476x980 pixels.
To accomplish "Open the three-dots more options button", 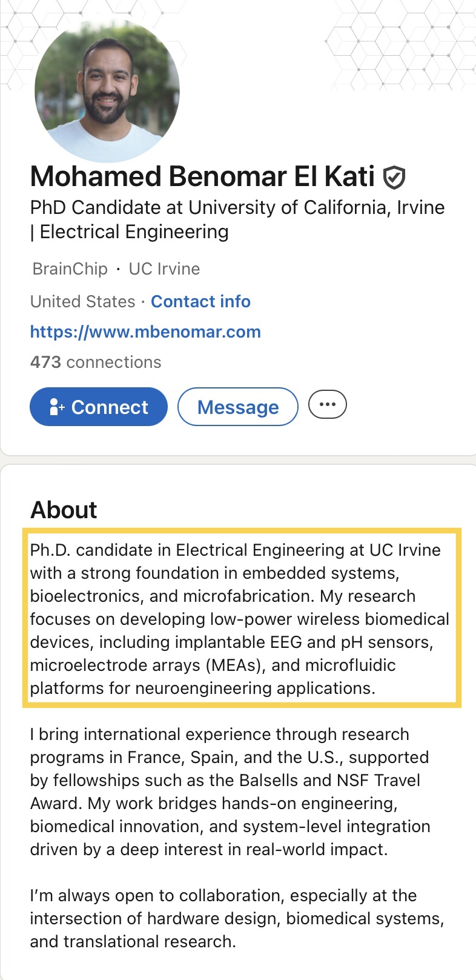I will (x=328, y=405).
